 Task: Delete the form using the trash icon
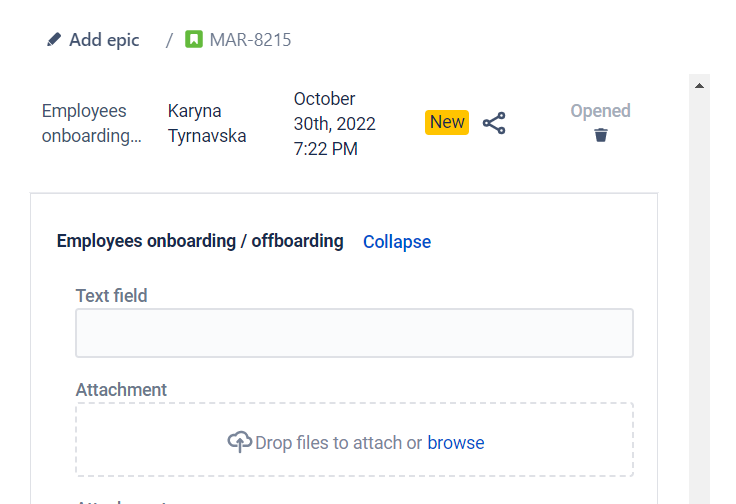(x=601, y=135)
